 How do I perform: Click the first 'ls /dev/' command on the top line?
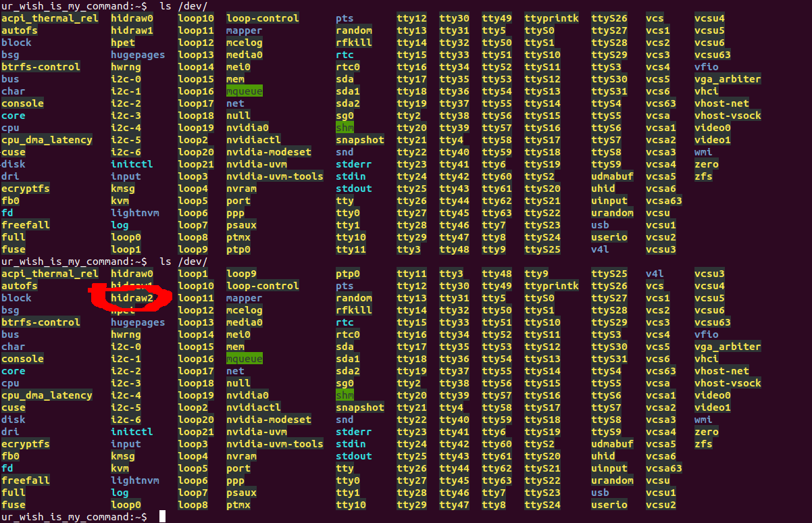[x=184, y=6]
